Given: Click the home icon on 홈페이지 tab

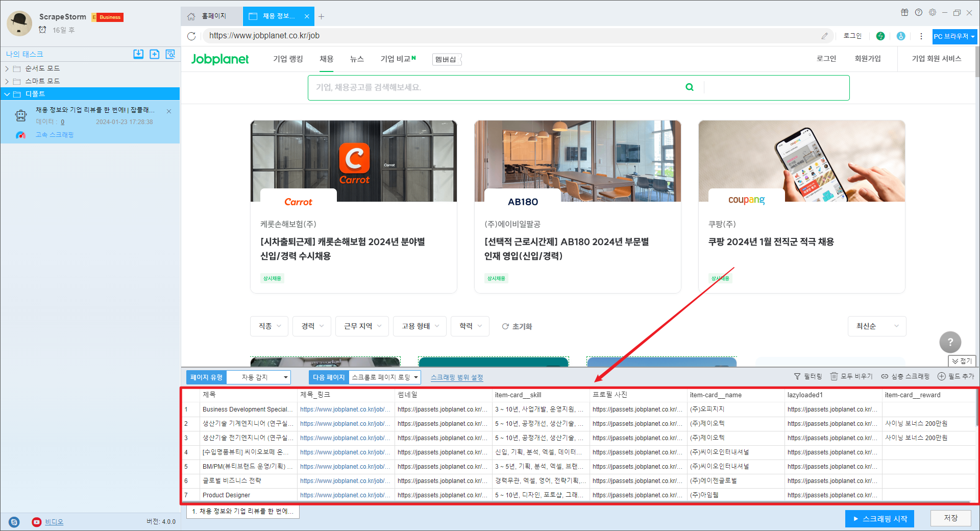Looking at the screenshot, I should (x=191, y=16).
